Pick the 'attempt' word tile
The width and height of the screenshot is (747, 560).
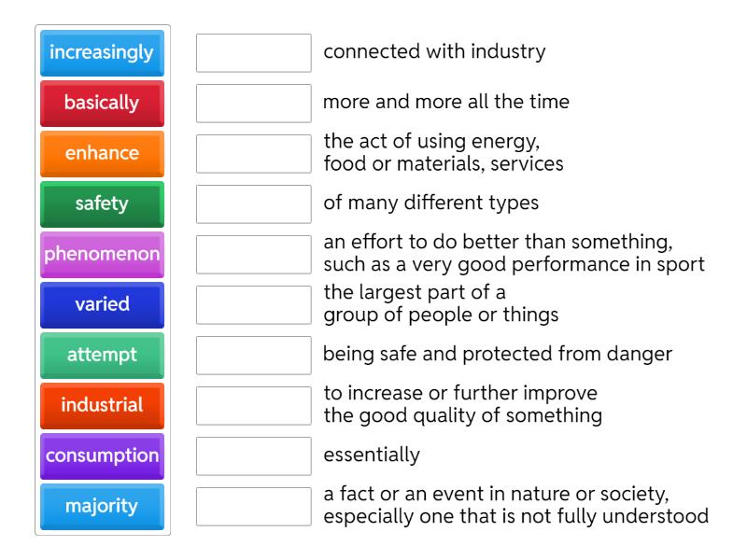102,356
